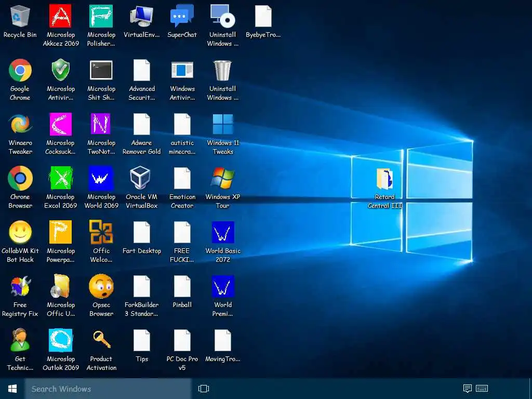532x399 pixels.
Task: Click the Windows XP Tour icon
Action: (222, 178)
